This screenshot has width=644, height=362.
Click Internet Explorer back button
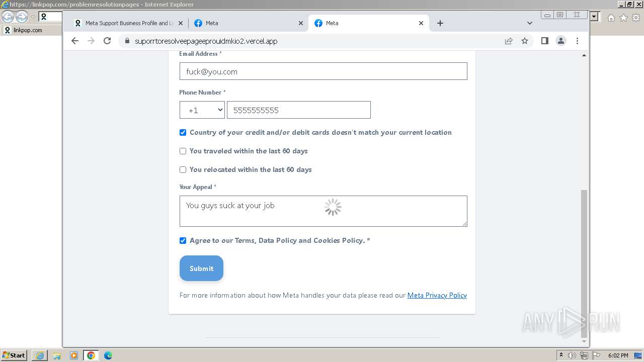pos(8,17)
